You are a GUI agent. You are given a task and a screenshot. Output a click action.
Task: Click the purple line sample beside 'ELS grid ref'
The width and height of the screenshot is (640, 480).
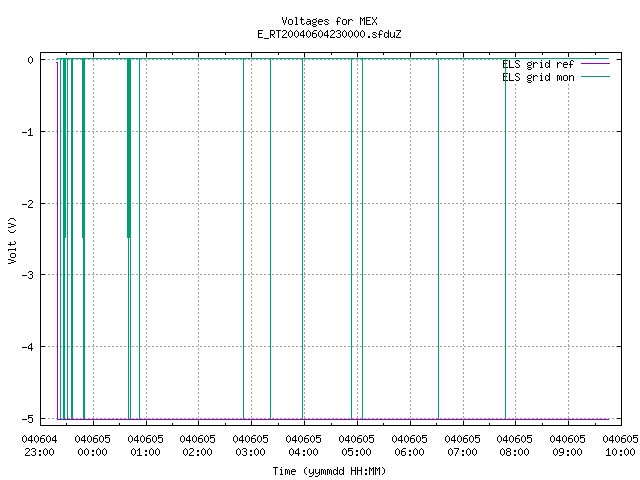[595, 64]
